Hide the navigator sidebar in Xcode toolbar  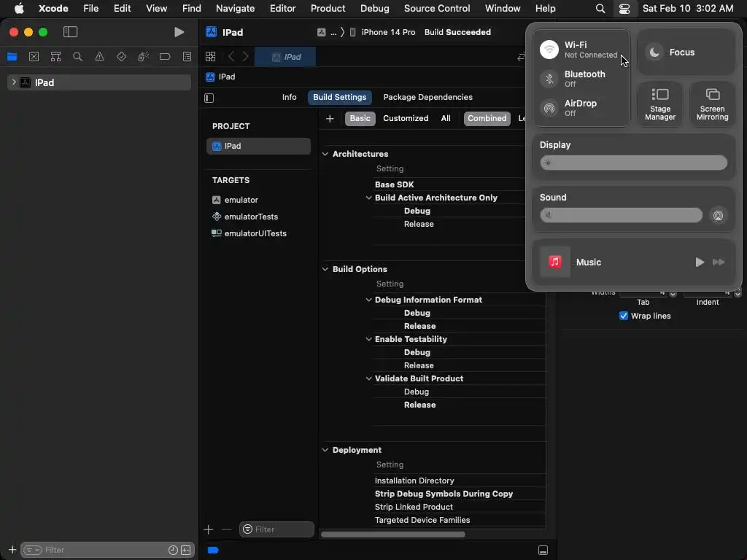(71, 32)
